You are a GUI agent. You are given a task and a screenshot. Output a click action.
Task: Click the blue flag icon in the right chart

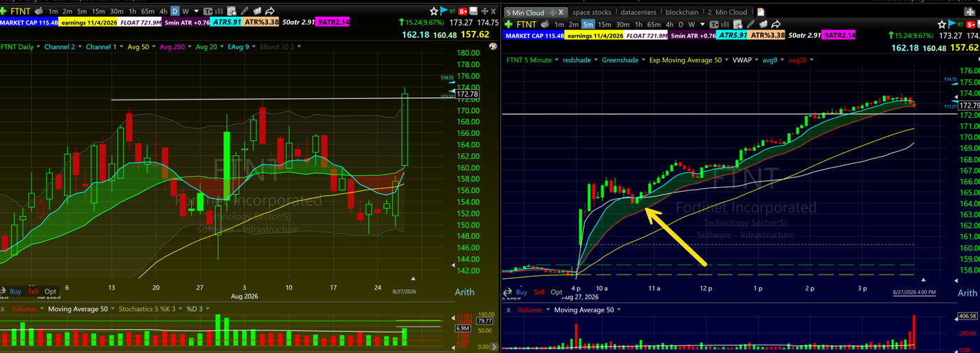coord(952,25)
